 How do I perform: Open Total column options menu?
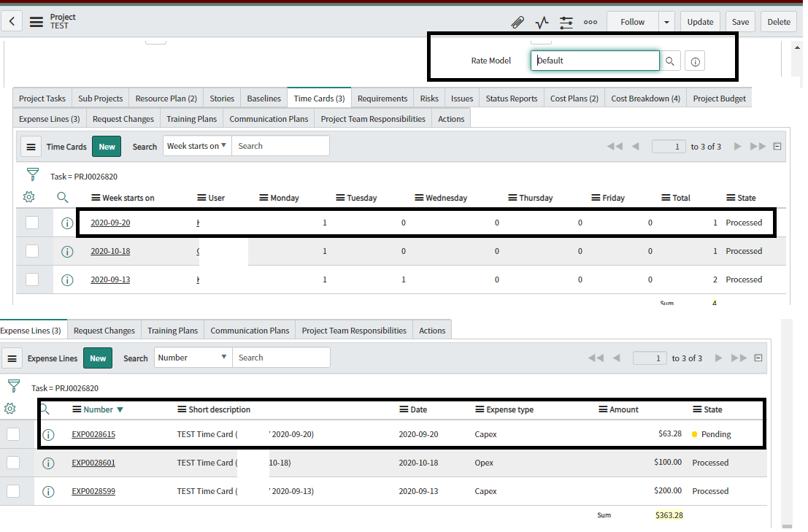[x=666, y=198]
